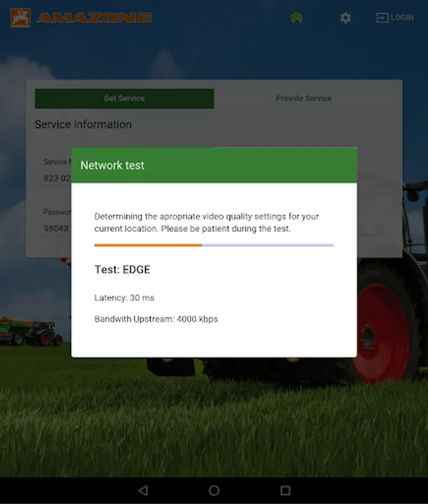Tap the AMAZONE brand wordmark
Viewport: 428px width, 504px height.
pyautogui.click(x=95, y=18)
